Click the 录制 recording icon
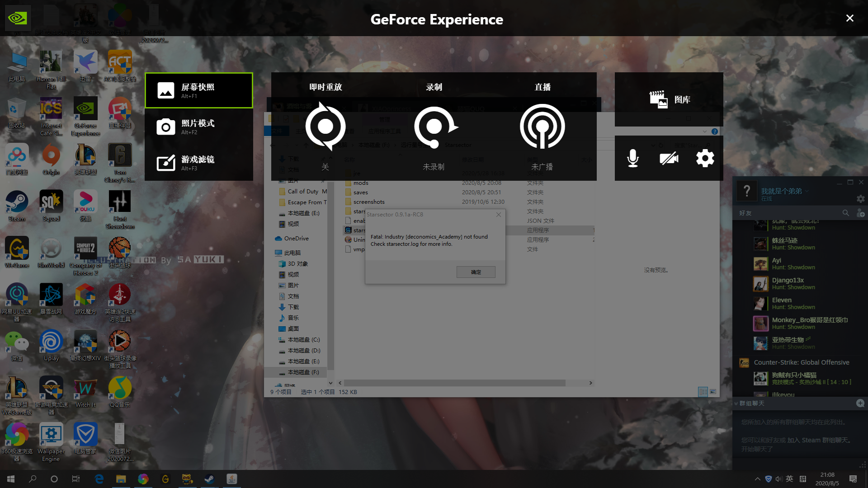Image resolution: width=868 pixels, height=488 pixels. pos(433,127)
